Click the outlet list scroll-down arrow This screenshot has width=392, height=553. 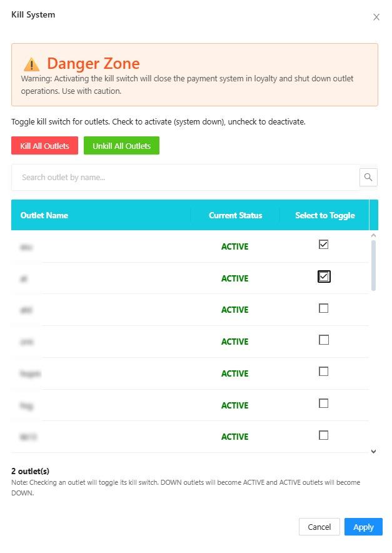pyautogui.click(x=373, y=452)
